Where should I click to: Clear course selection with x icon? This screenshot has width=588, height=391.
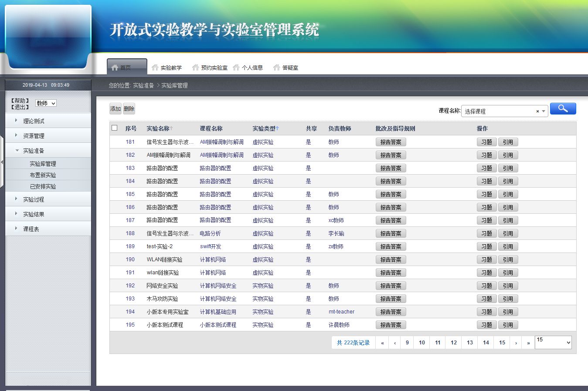click(537, 111)
